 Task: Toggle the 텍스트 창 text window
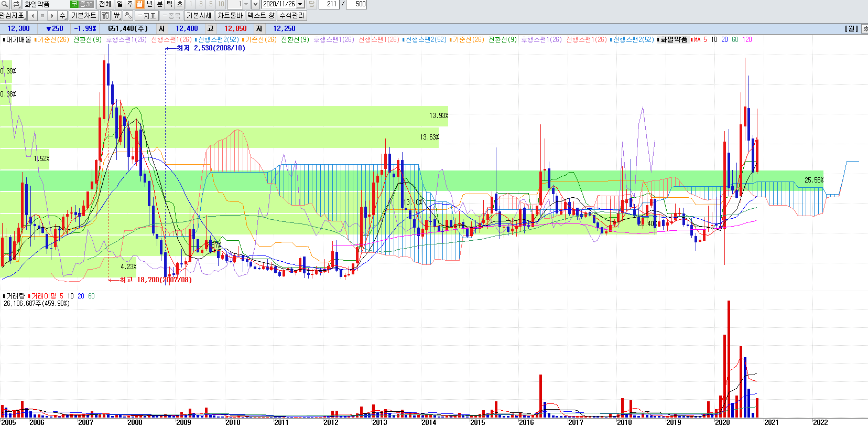coord(261,16)
